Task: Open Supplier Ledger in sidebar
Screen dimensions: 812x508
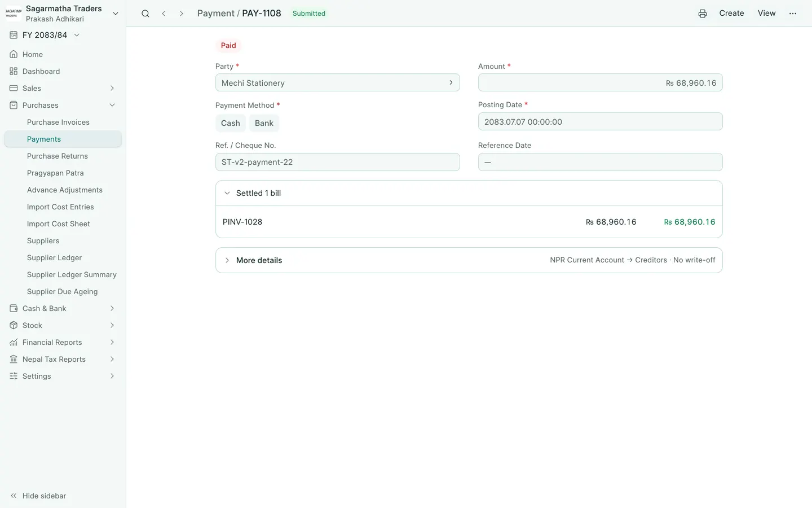Action: click(54, 258)
